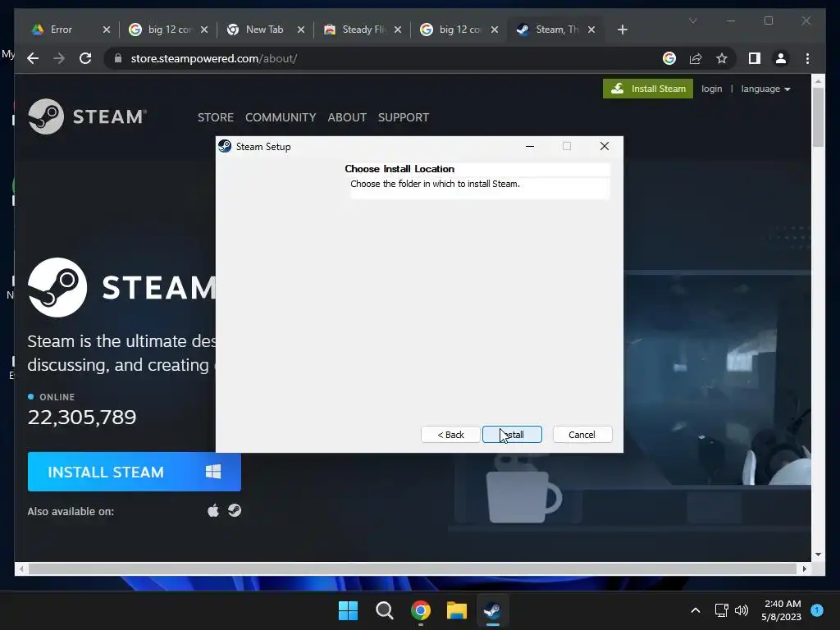This screenshot has width=840, height=630.
Task: Open the notification badge
Action: coord(817,610)
